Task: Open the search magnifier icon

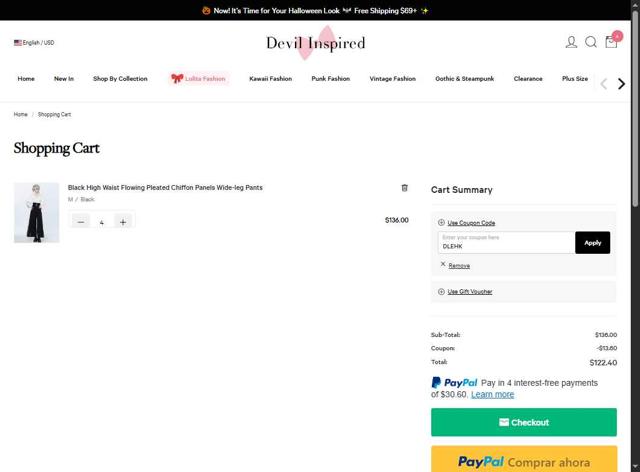Action: pyautogui.click(x=591, y=42)
